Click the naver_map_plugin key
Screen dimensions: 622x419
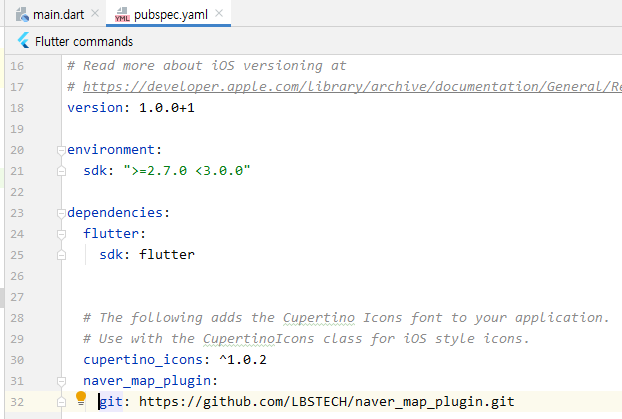pyautogui.click(x=147, y=381)
